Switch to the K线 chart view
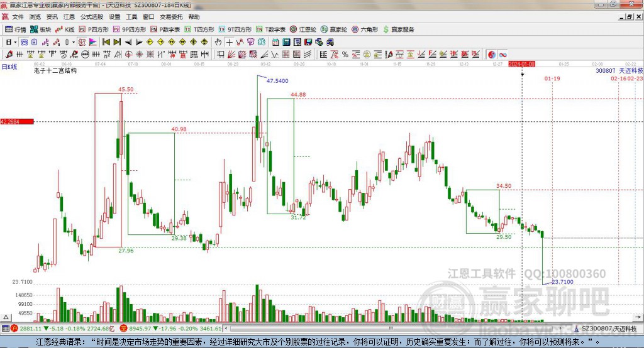644x348 pixels. [x=65, y=29]
